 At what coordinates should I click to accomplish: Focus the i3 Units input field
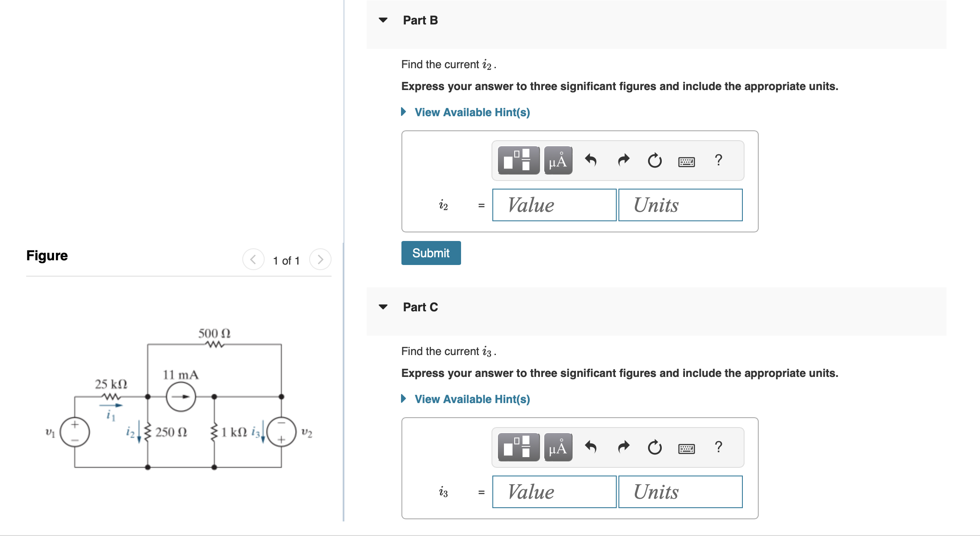[x=680, y=492]
